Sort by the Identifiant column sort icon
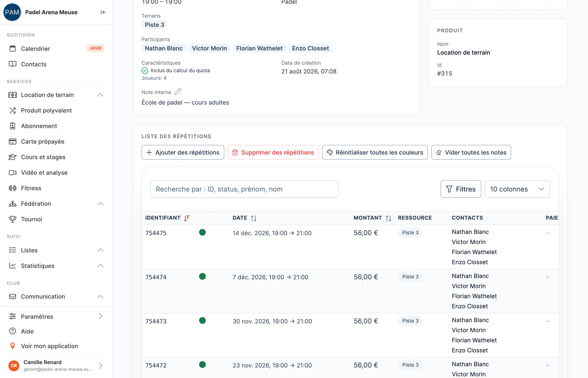This screenshot has width=588, height=378. coord(187,218)
